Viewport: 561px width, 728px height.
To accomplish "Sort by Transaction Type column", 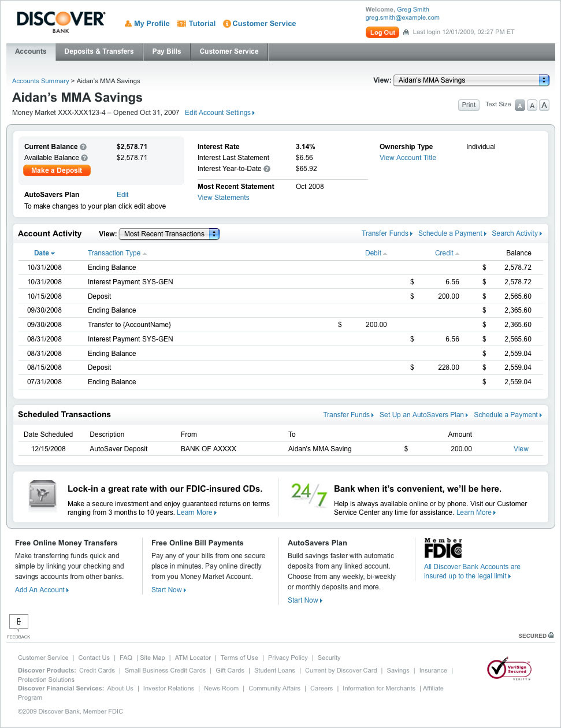I will [117, 253].
